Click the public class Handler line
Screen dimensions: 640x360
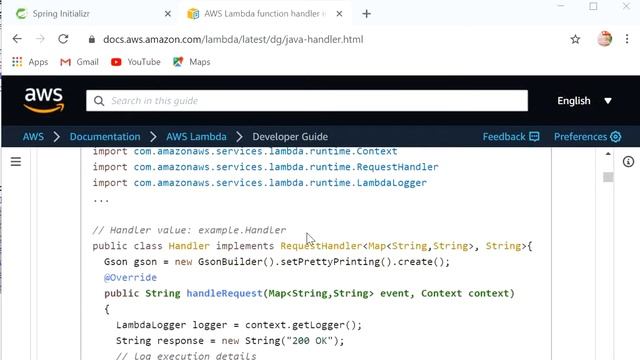tap(312, 246)
